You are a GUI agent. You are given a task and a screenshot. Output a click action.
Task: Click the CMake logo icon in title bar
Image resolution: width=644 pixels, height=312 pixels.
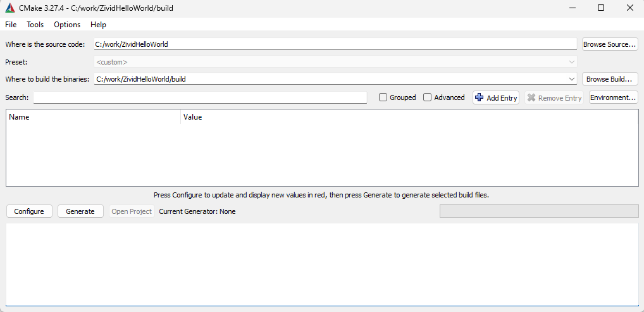click(10, 8)
